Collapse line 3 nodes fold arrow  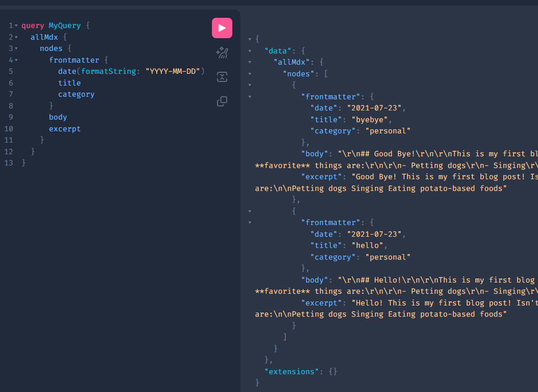point(16,49)
